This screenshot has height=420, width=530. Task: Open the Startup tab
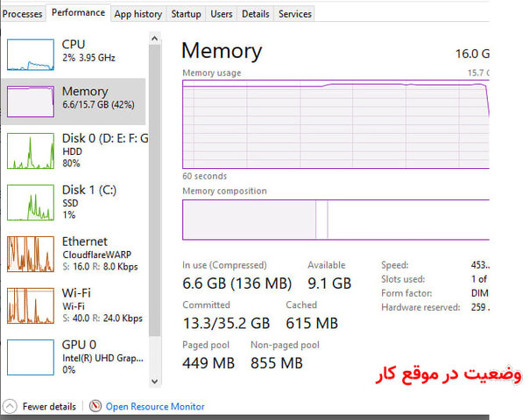[186, 14]
